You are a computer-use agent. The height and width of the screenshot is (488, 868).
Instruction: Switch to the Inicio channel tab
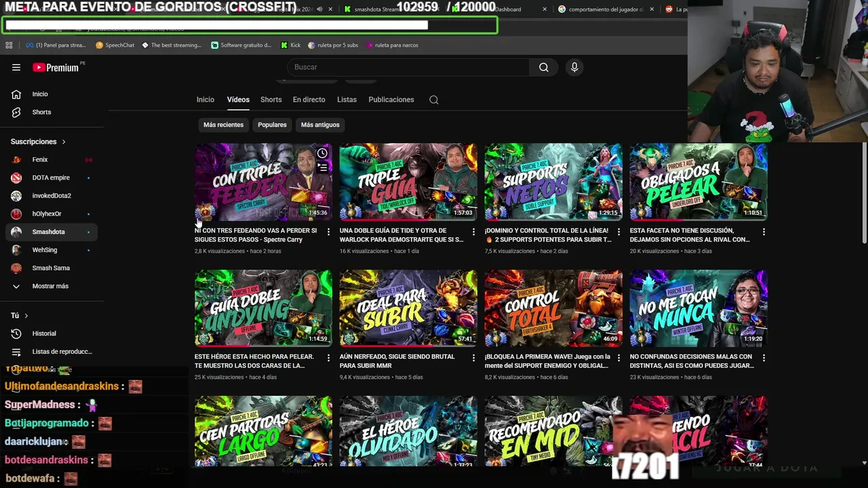click(205, 100)
